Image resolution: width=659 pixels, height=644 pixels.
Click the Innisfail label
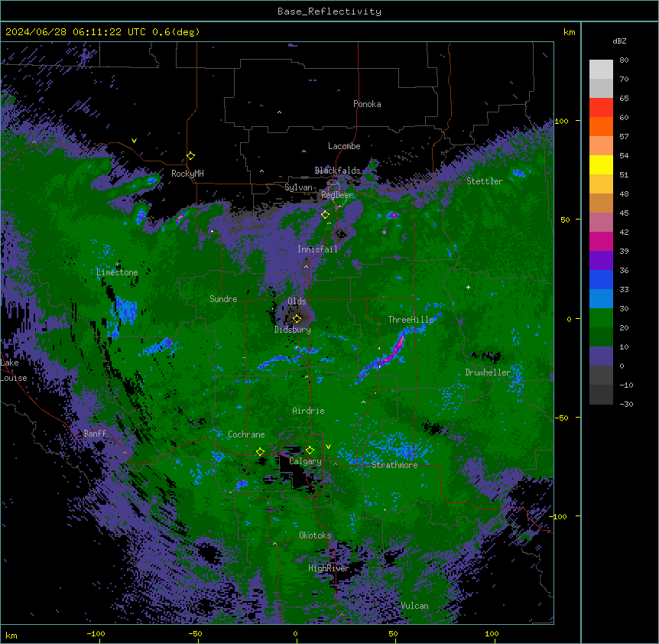coord(317,249)
